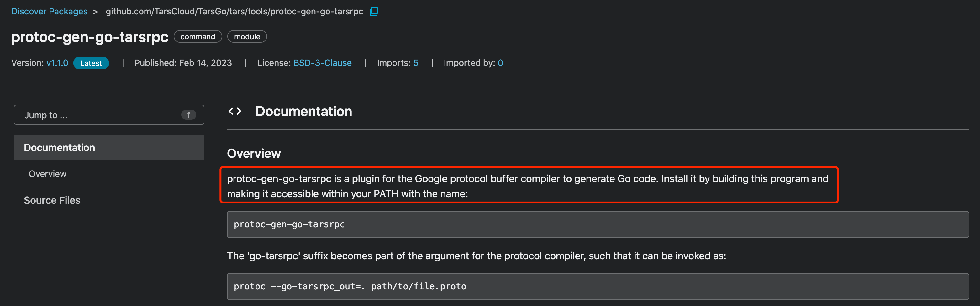Open the BSD-3-Clause license link
This screenshot has height=306, width=980.
(322, 63)
